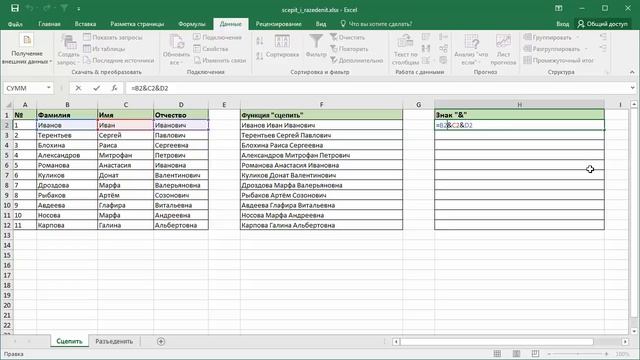Screen dimensions: 640x360
Task: Click cell 'Карпова Галина Альбертовна'
Action: pyautogui.click(x=321, y=225)
